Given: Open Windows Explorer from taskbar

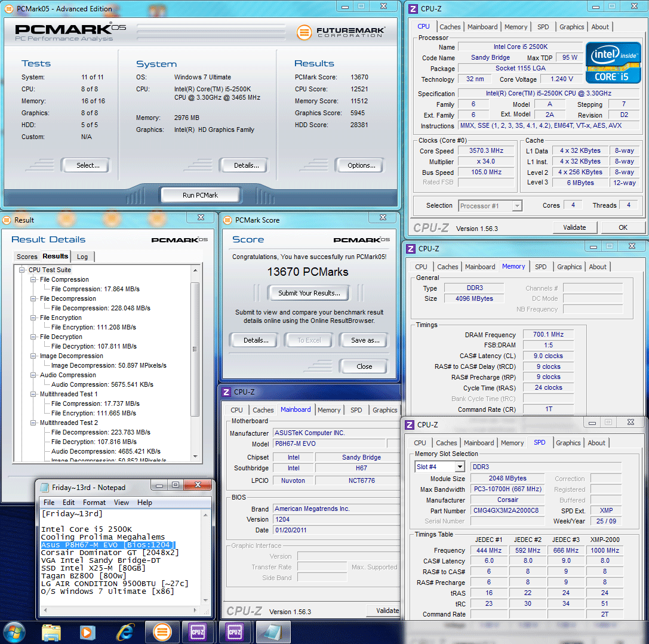Looking at the screenshot, I should coord(51,633).
